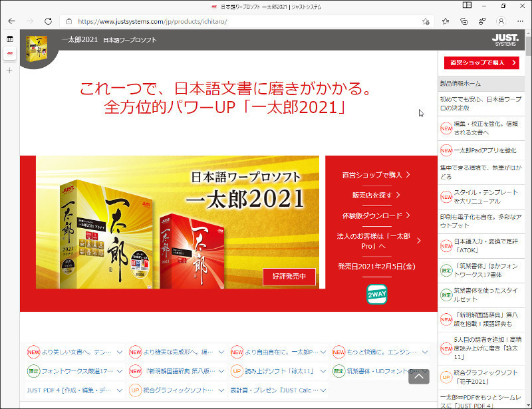Click the back-to-top arrow button
Viewport: 532px width, 409px height.
point(418,376)
